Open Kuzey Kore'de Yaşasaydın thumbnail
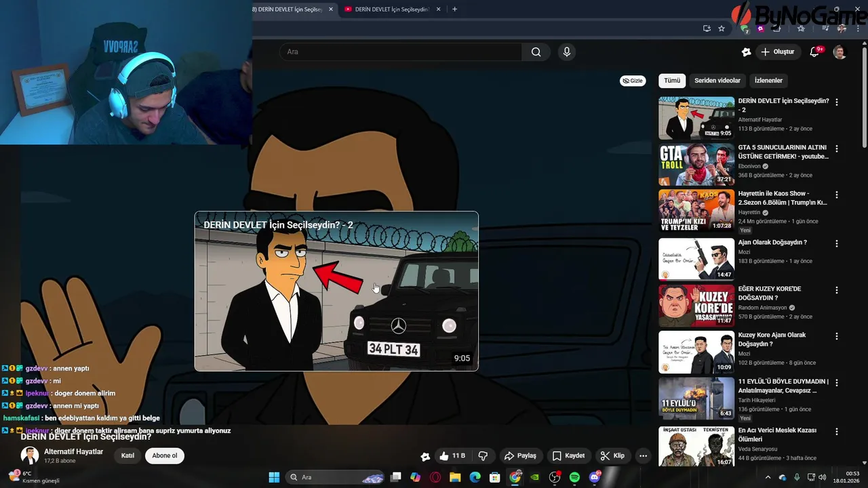This screenshot has width=868, height=488. (696, 306)
